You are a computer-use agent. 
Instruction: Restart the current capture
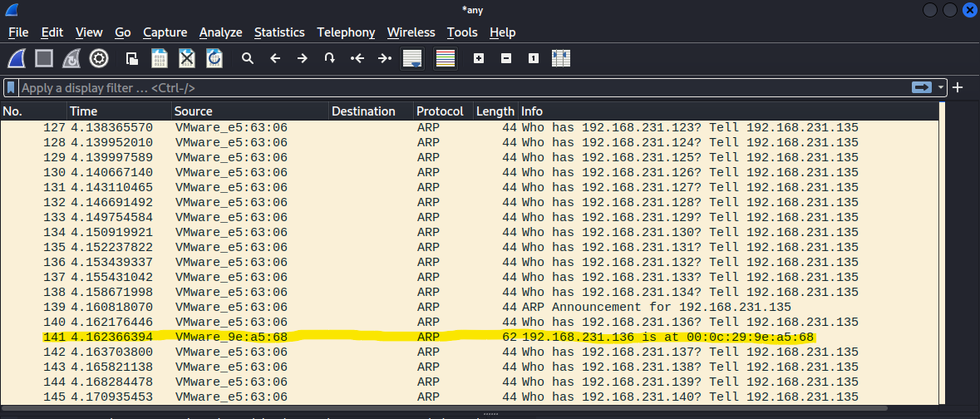coord(71,58)
